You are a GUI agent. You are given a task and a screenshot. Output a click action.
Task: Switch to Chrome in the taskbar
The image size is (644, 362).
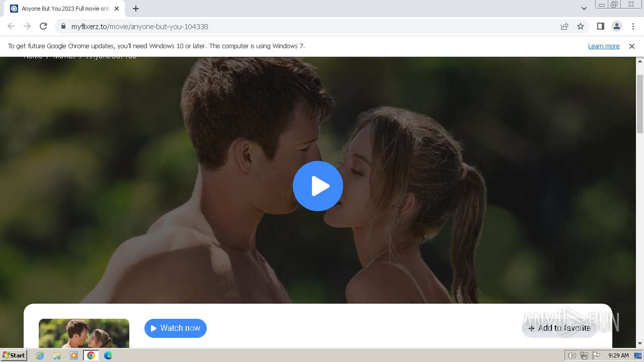(91, 355)
